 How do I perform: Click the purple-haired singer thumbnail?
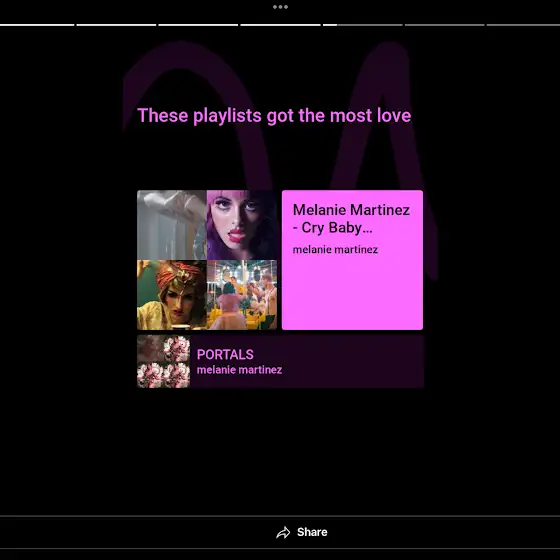(x=242, y=225)
